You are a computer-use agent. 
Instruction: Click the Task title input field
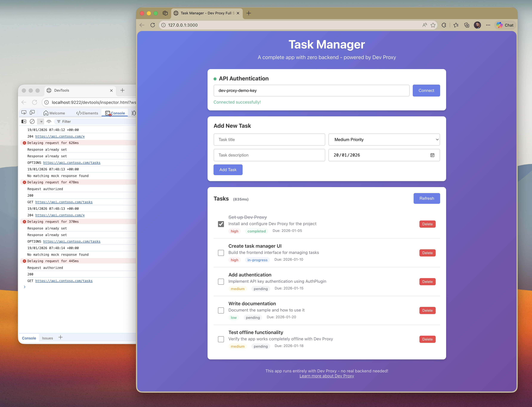[269, 139]
